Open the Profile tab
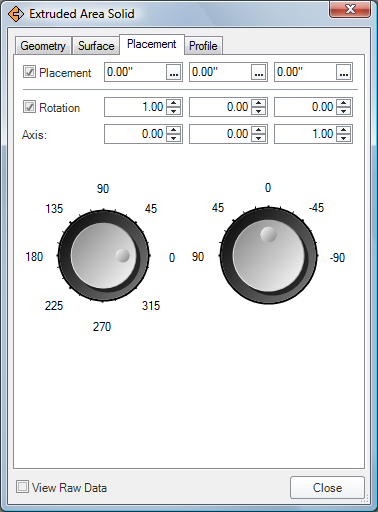Viewport: 378px width, 512px height. pyautogui.click(x=203, y=46)
